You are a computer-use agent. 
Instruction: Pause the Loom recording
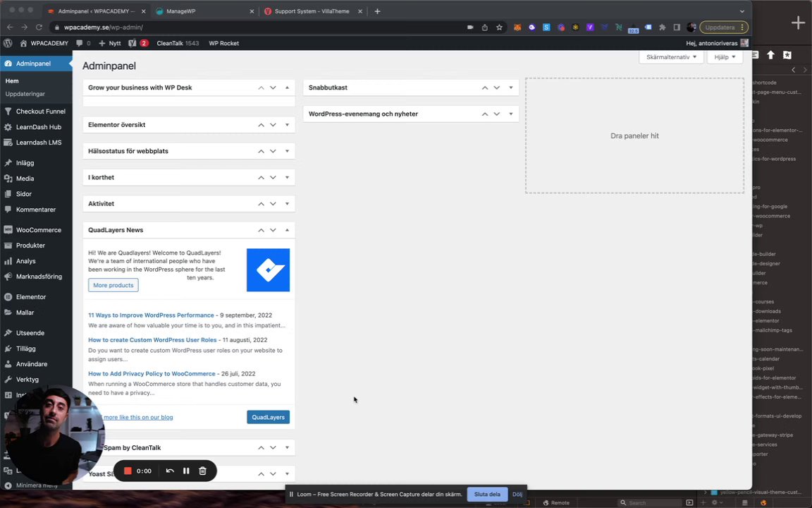(186, 471)
